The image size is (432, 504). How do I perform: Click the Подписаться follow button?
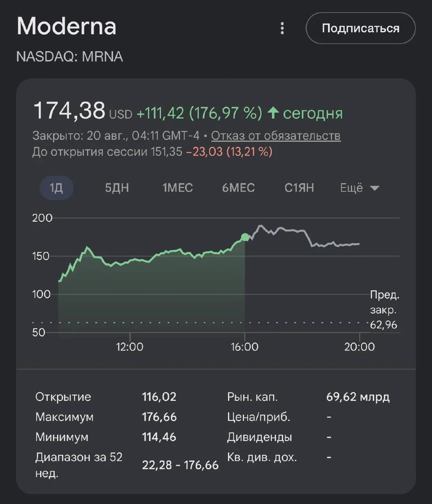click(x=360, y=28)
